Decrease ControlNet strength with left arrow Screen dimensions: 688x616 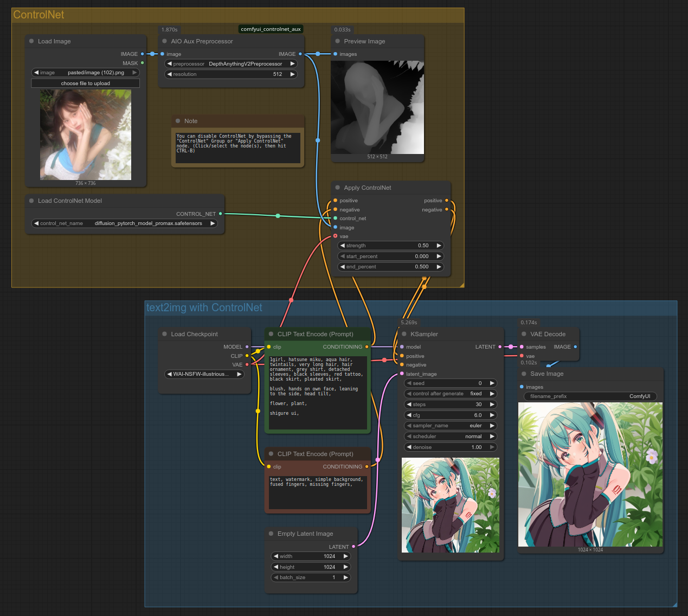click(x=342, y=246)
